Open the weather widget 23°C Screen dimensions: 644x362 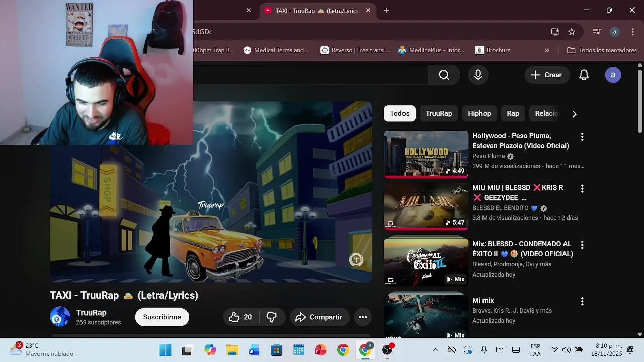point(41,350)
